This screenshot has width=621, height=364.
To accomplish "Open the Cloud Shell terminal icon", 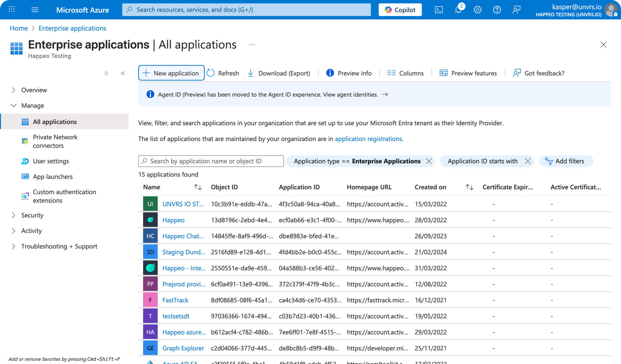I will (439, 10).
